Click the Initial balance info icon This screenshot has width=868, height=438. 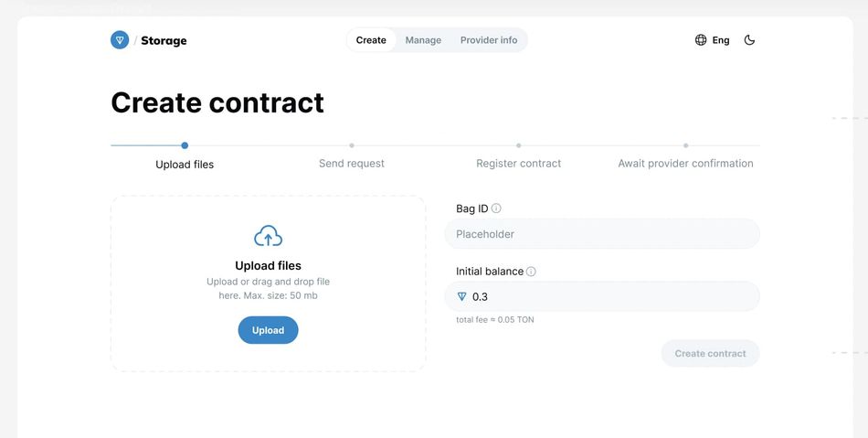[x=531, y=272]
